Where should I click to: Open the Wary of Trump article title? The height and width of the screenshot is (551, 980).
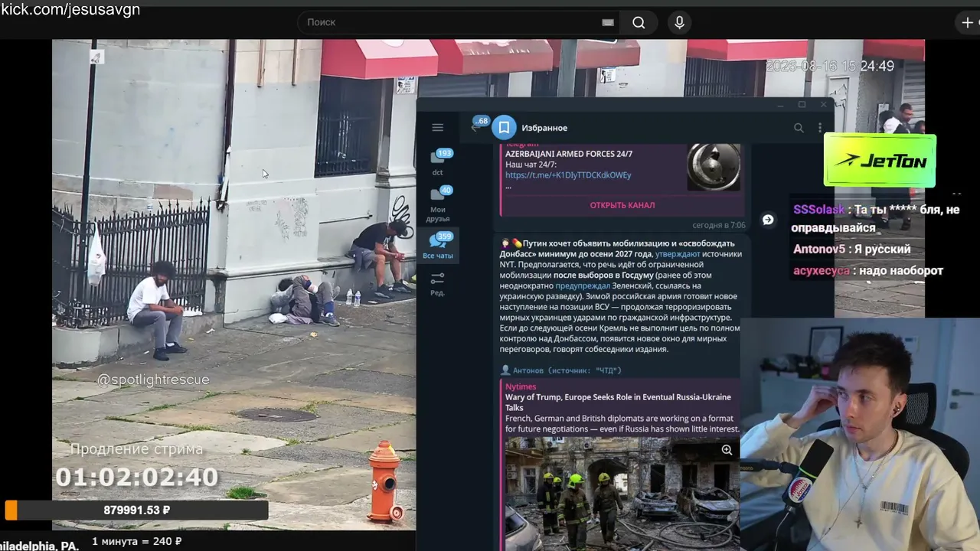[618, 403]
